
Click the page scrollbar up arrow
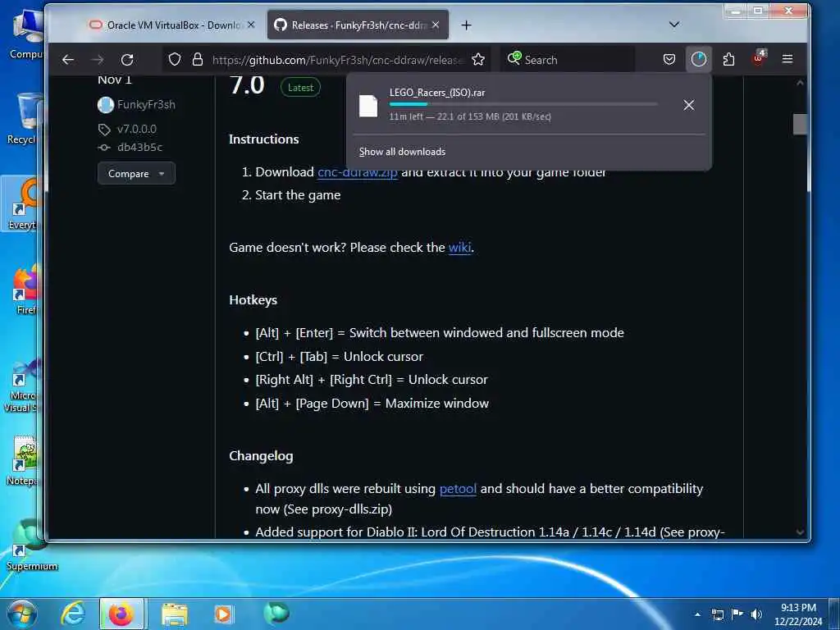[x=800, y=83]
